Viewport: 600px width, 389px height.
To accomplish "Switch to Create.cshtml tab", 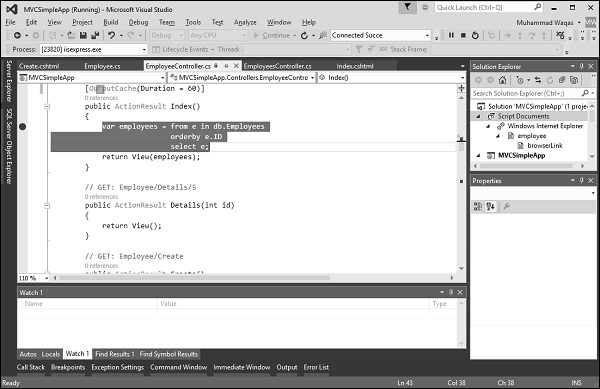I will (39, 66).
